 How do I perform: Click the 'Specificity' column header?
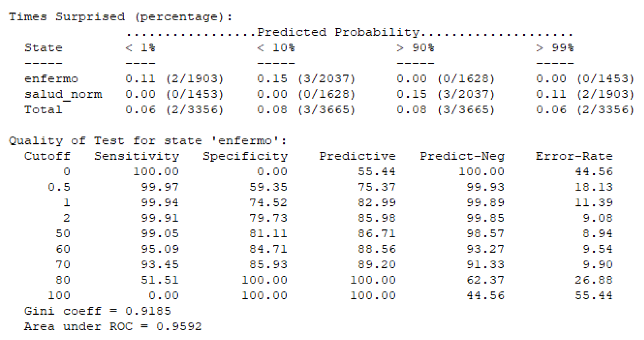(x=245, y=156)
